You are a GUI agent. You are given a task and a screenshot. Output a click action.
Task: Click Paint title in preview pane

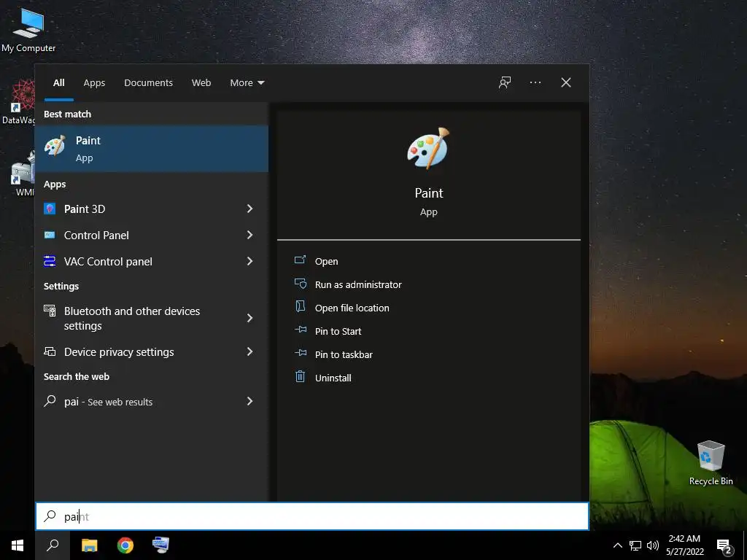pos(429,192)
